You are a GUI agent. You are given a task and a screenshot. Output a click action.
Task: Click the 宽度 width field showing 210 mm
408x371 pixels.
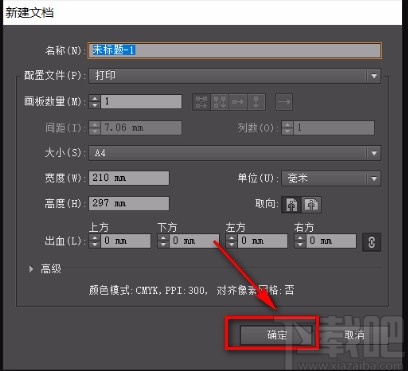point(129,178)
